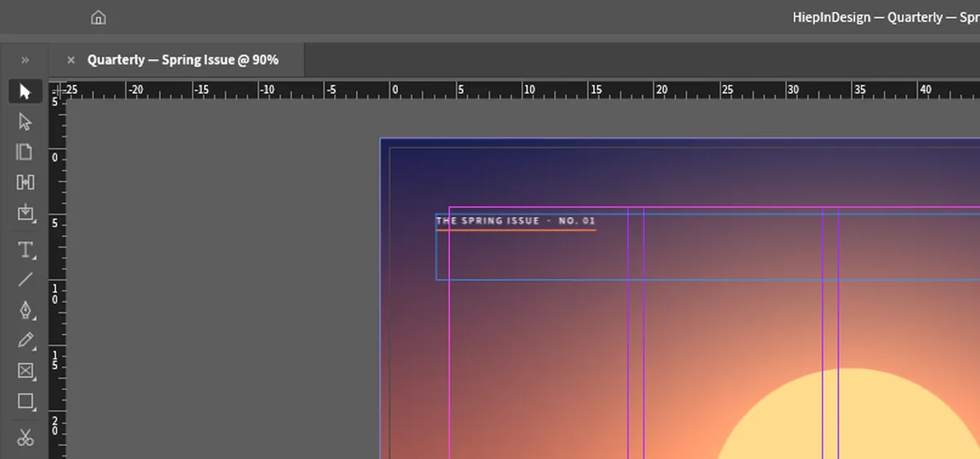Close the Quarterly — Spring Issue tab

71,60
